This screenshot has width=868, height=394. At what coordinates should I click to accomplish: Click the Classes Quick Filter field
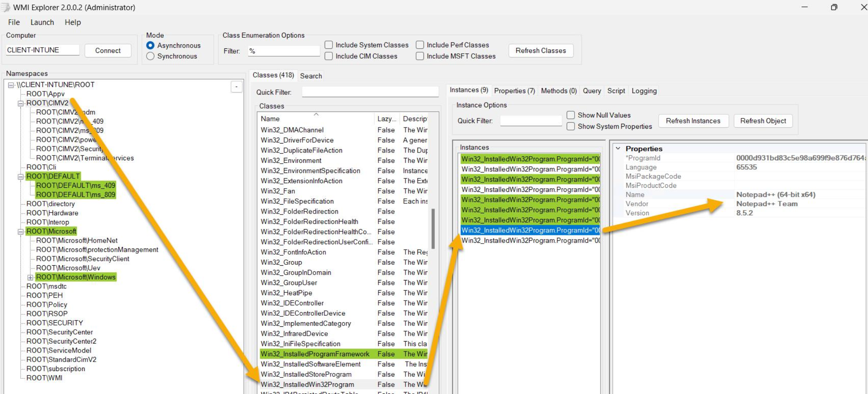370,92
